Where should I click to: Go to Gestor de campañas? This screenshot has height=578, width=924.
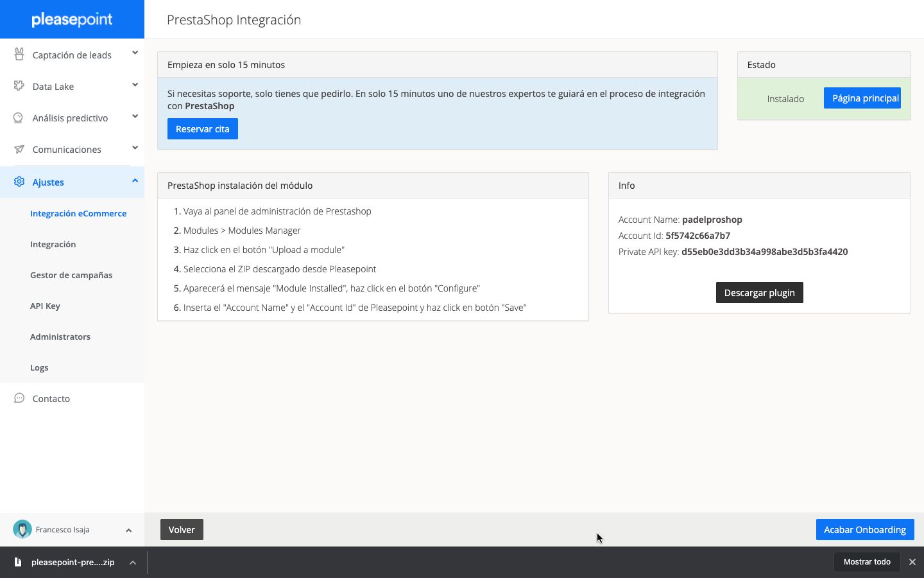(71, 275)
